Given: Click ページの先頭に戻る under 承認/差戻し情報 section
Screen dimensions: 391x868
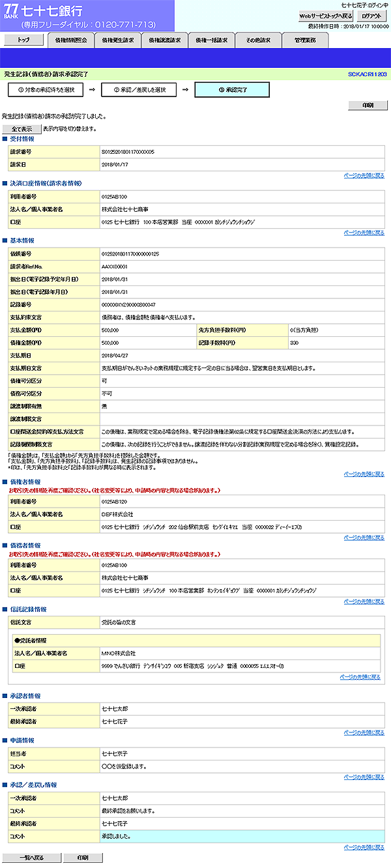Looking at the screenshot, I should coord(364,847).
